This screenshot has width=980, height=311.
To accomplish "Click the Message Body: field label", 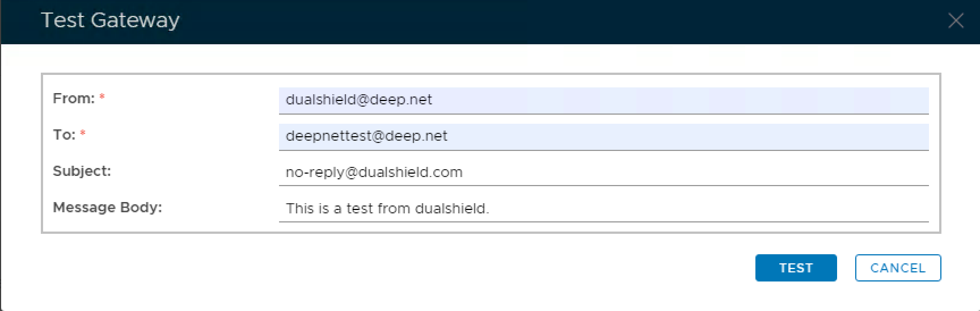I will coord(107,208).
